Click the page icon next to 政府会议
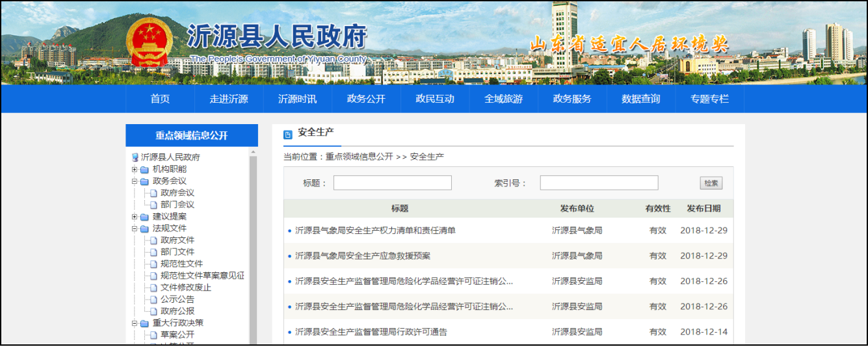The width and height of the screenshot is (868, 347). pyautogui.click(x=153, y=193)
